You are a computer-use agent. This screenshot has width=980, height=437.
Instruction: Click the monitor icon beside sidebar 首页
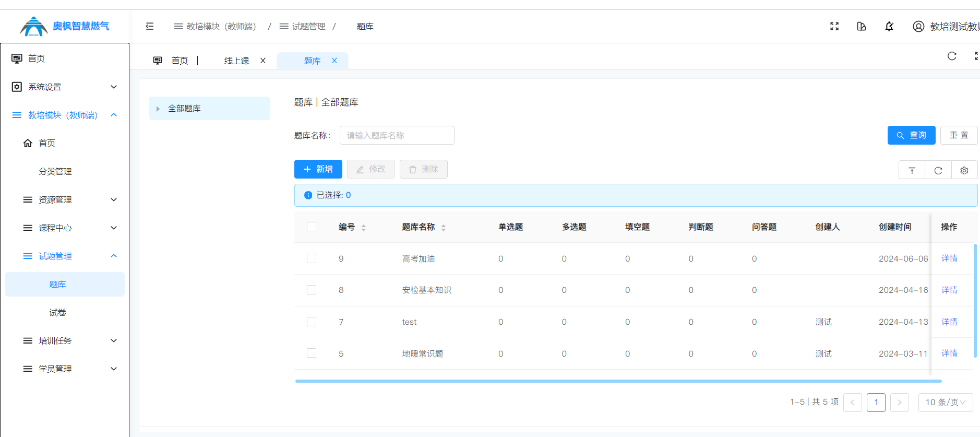click(x=17, y=58)
